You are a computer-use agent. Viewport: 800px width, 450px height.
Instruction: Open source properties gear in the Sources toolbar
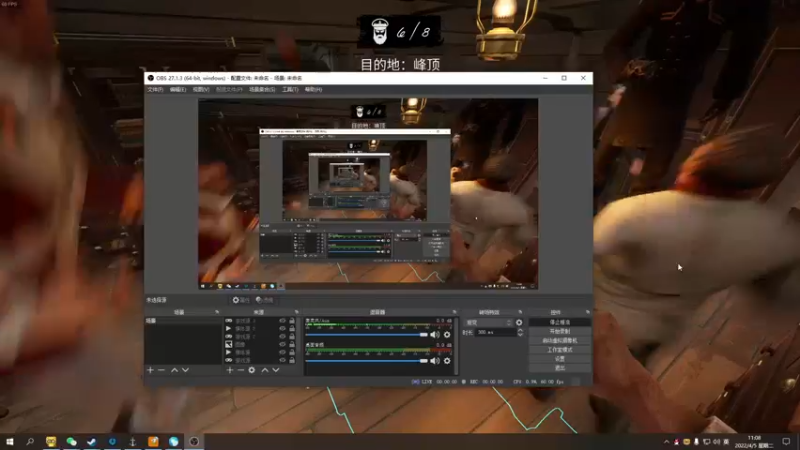click(x=252, y=370)
